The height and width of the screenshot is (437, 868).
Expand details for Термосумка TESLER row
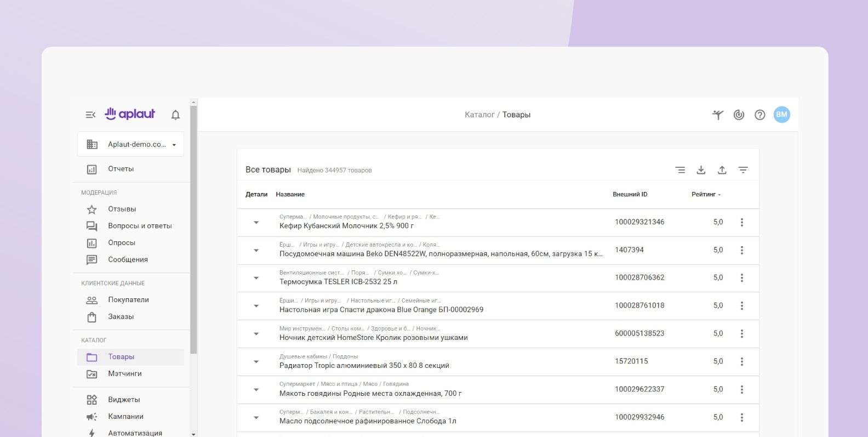coord(256,278)
